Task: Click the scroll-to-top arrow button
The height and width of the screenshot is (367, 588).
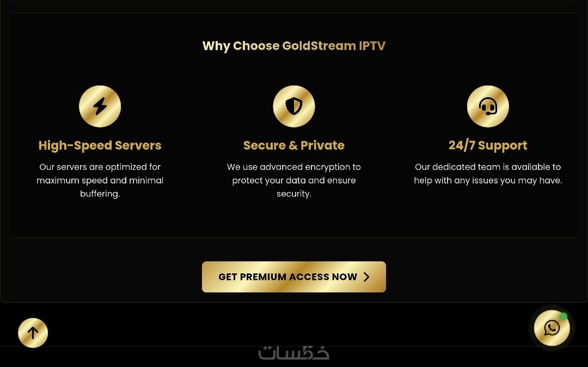Action: [33, 333]
